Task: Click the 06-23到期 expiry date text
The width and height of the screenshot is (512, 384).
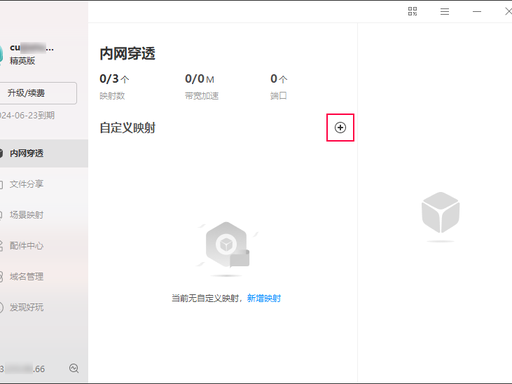Action: click(x=27, y=116)
